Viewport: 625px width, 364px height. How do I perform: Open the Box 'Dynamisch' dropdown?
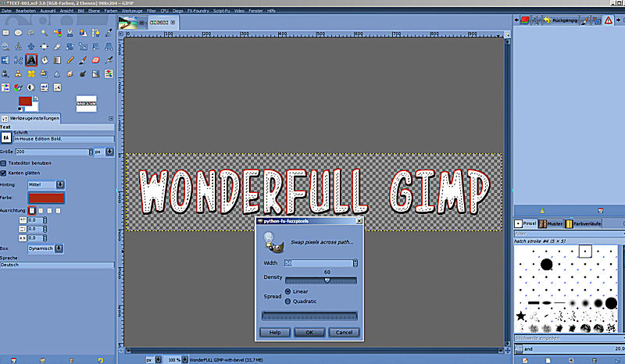pyautogui.click(x=45, y=248)
